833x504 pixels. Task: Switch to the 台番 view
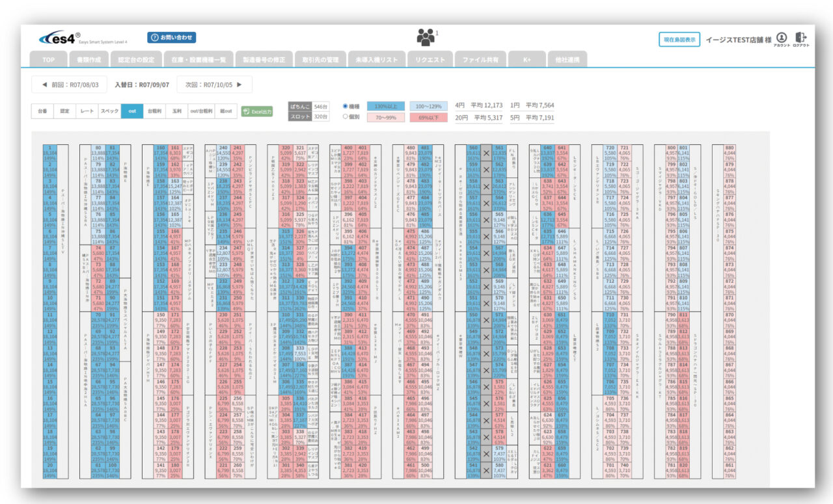pos(42,111)
